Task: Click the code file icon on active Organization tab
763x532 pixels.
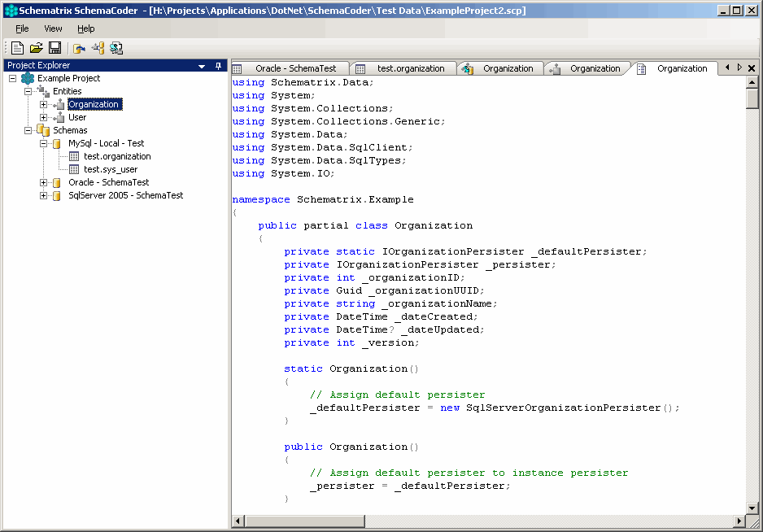Action: point(642,68)
